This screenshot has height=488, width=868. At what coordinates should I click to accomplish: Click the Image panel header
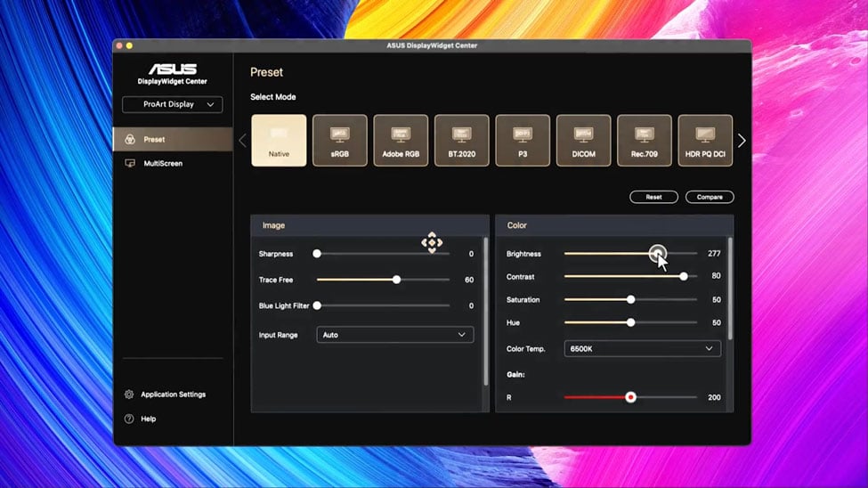[369, 225]
